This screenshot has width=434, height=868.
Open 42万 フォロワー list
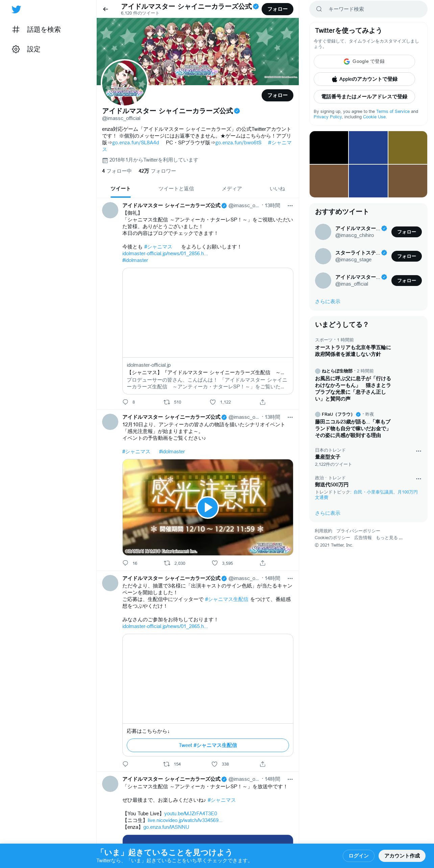tap(157, 171)
